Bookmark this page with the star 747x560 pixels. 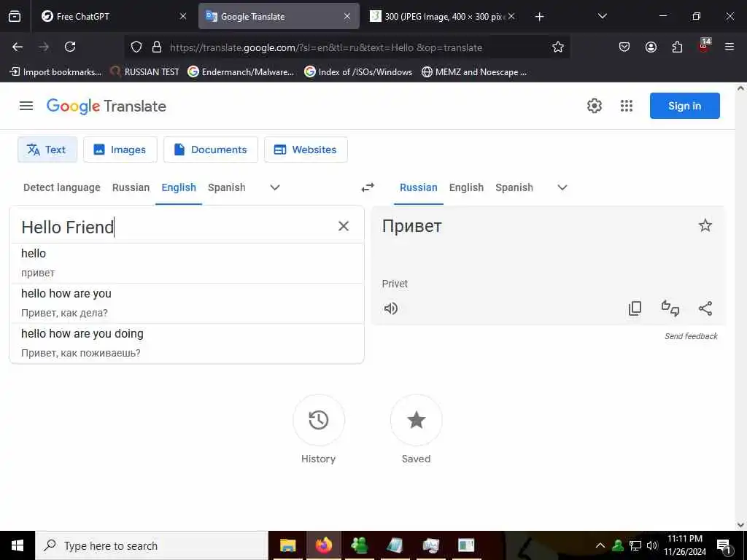pos(558,47)
